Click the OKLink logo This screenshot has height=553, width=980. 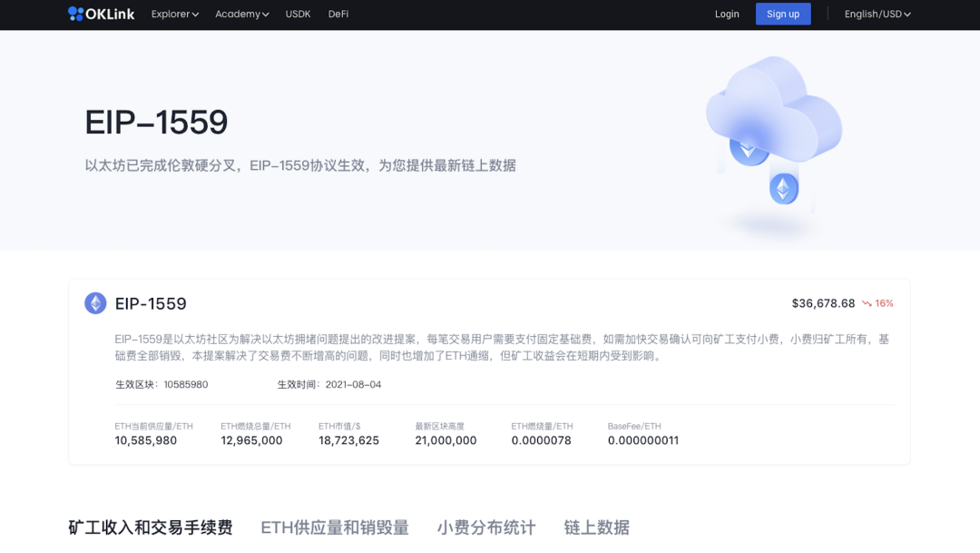102,14
